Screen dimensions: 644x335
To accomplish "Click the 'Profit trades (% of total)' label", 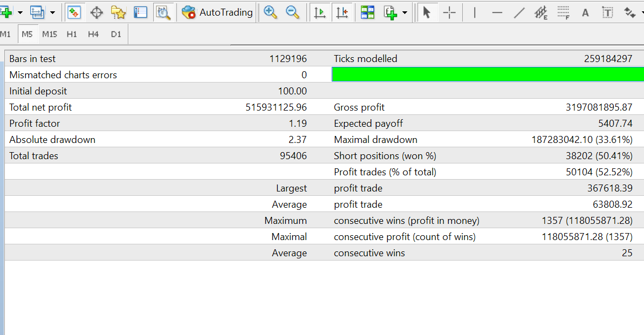I will (x=385, y=172).
